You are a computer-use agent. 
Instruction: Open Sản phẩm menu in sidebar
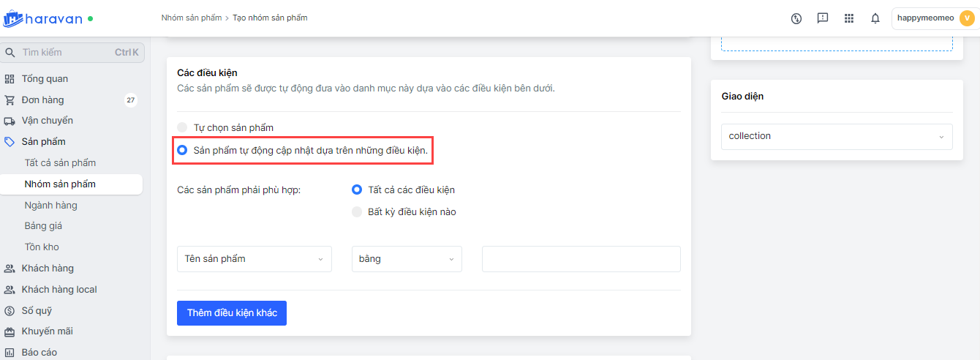pyautogui.click(x=44, y=142)
